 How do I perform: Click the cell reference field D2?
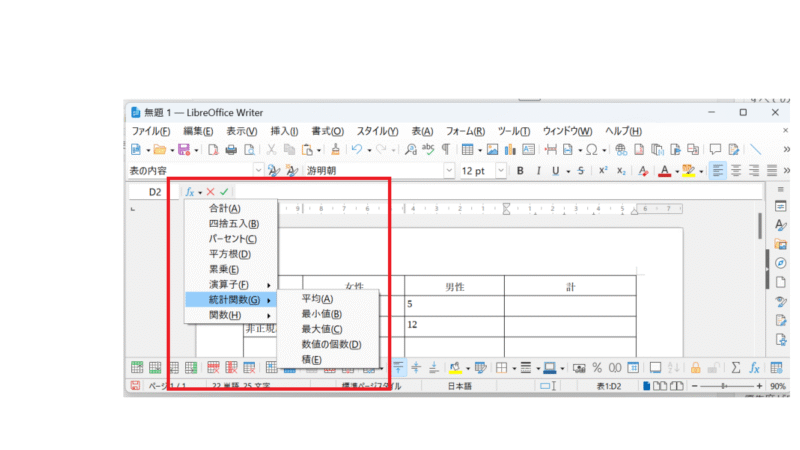(x=155, y=192)
